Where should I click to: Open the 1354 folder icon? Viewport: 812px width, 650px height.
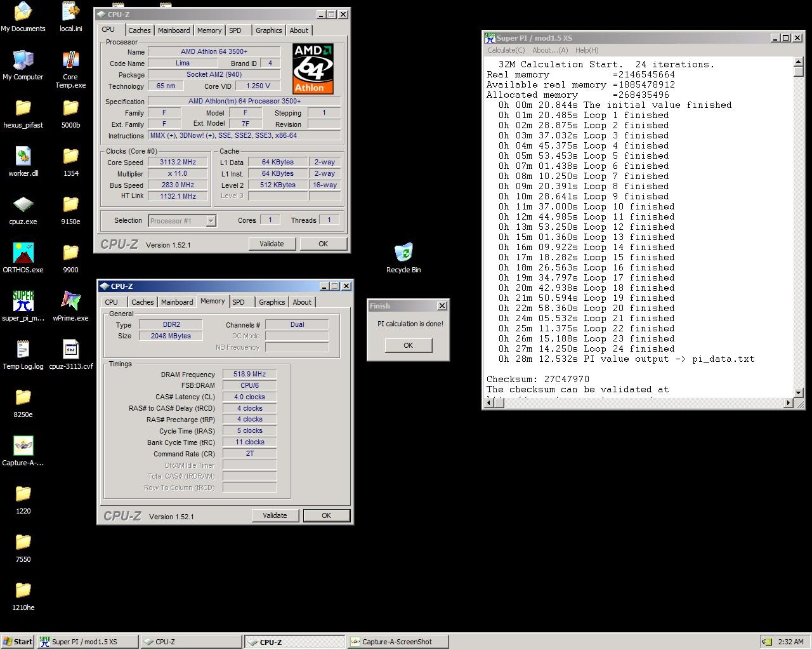(70, 162)
